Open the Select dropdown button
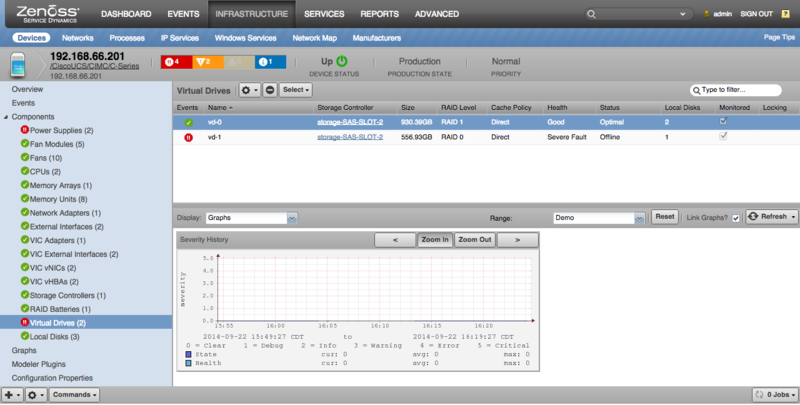Image resolution: width=800 pixels, height=405 pixels. pos(296,90)
